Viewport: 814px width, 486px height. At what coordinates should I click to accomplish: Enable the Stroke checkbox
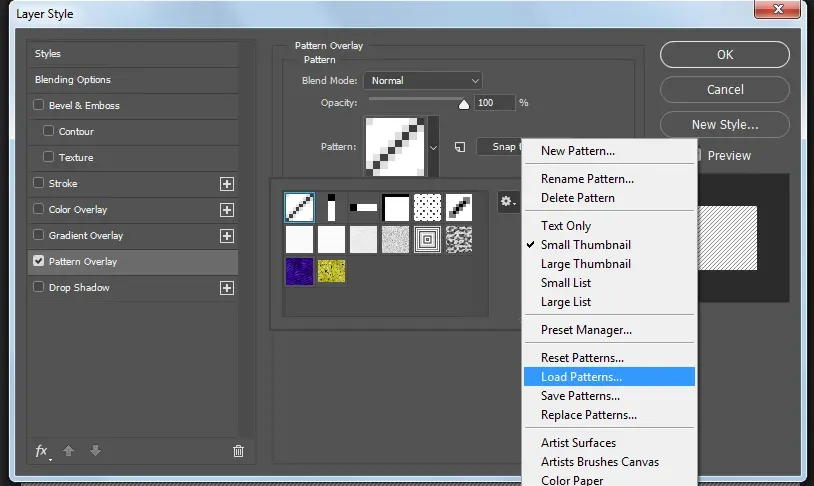point(38,183)
